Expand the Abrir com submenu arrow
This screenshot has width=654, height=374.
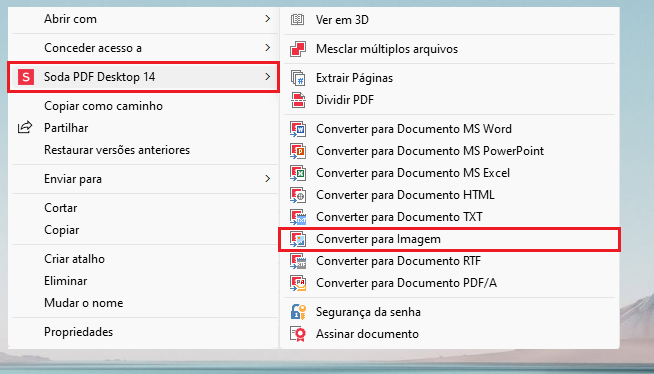click(267, 19)
